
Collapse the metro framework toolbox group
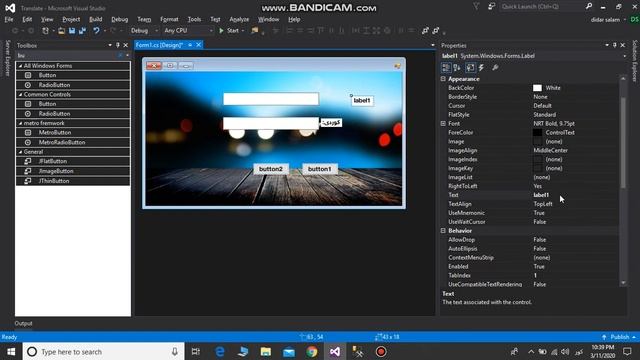(x=20, y=123)
